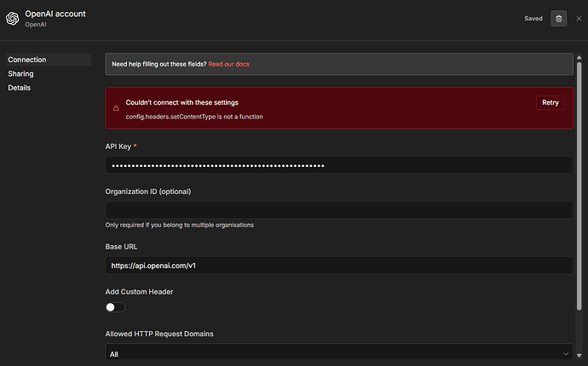The image size is (588, 366).
Task: Open the Read our docs link
Action: pos(228,64)
